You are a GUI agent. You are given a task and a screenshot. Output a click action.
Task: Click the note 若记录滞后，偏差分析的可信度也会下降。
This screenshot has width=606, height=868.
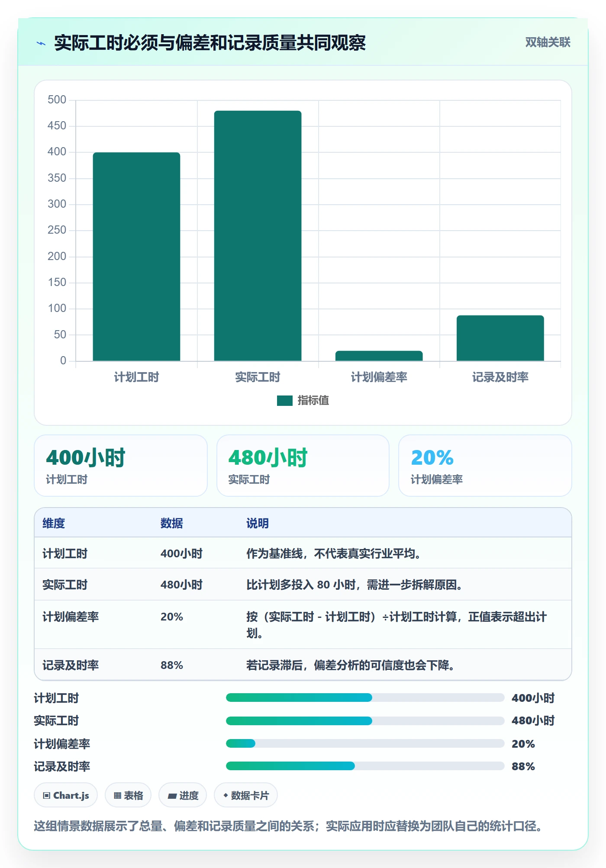(351, 665)
